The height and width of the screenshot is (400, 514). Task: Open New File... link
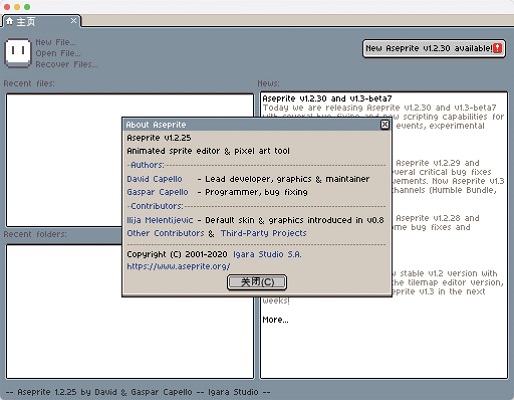(x=56, y=42)
